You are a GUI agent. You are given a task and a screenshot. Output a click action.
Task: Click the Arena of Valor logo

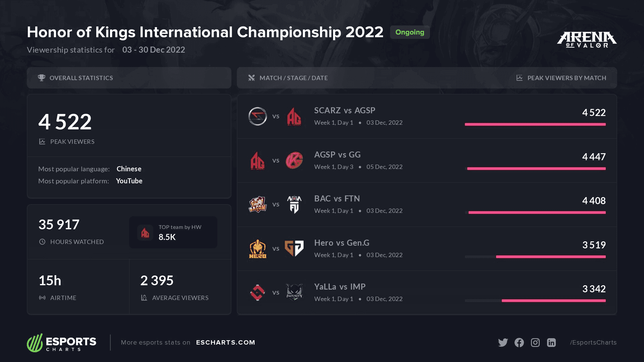tap(587, 40)
